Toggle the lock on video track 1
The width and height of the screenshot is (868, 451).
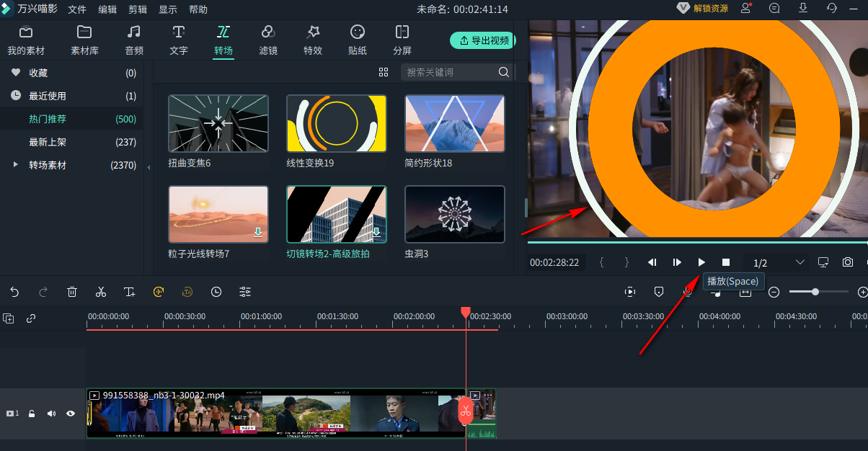(x=32, y=414)
